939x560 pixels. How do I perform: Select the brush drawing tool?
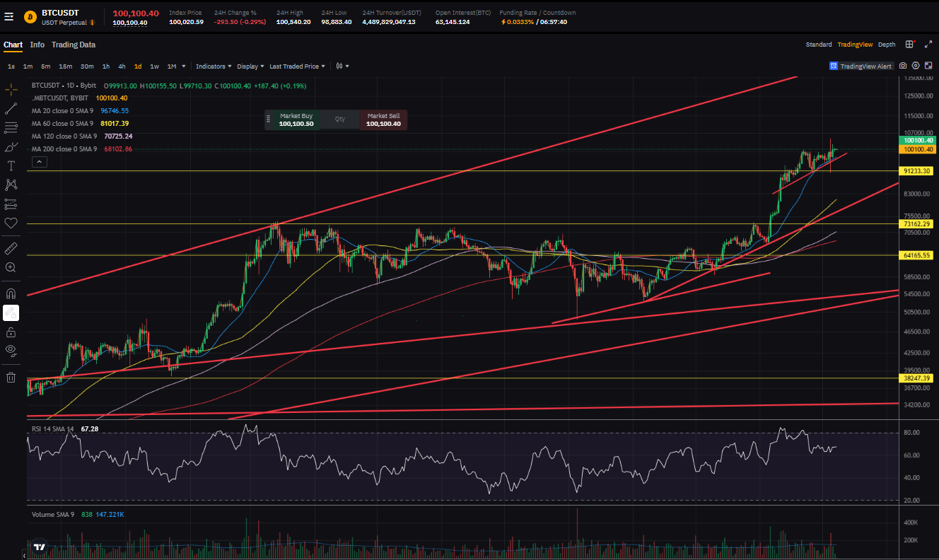[11, 147]
